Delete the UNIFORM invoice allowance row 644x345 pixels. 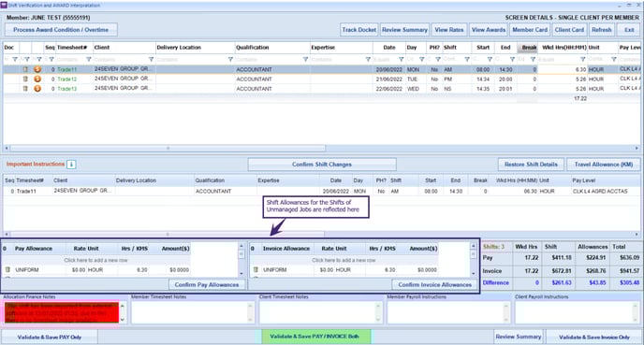pyautogui.click(x=256, y=269)
